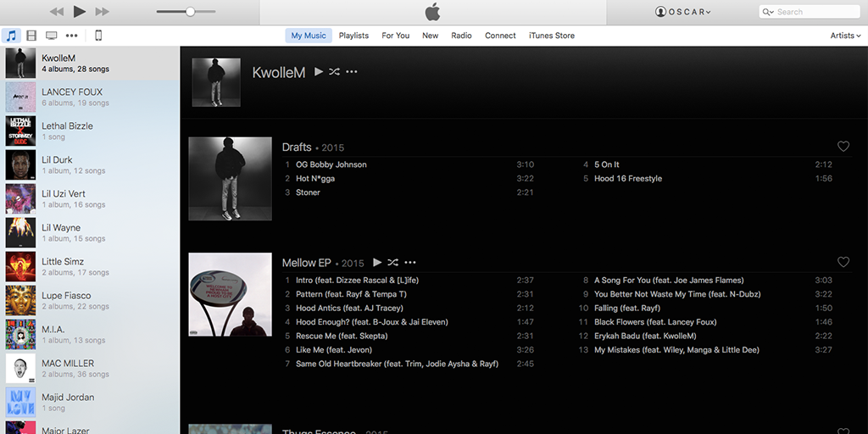The height and width of the screenshot is (434, 868).
Task: Switch to TV Shows library icon
Action: (52, 36)
